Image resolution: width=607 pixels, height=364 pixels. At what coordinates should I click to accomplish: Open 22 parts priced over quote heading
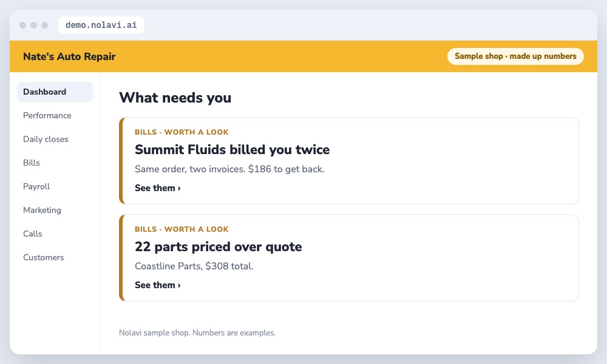[x=219, y=247]
